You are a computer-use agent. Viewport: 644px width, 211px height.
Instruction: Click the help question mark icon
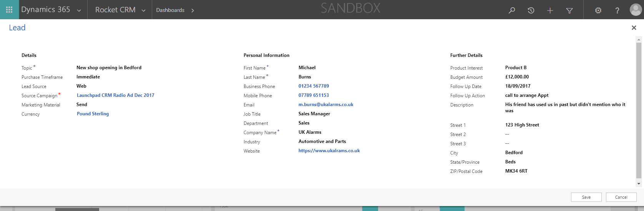pyautogui.click(x=617, y=10)
